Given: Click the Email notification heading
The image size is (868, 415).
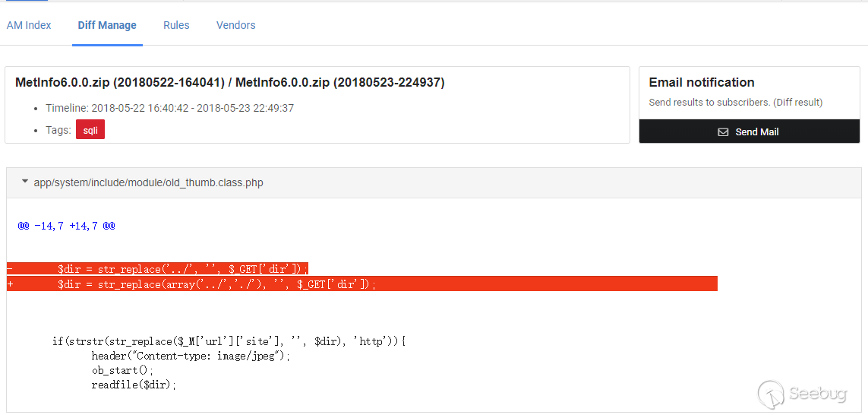Looking at the screenshot, I should coord(702,83).
